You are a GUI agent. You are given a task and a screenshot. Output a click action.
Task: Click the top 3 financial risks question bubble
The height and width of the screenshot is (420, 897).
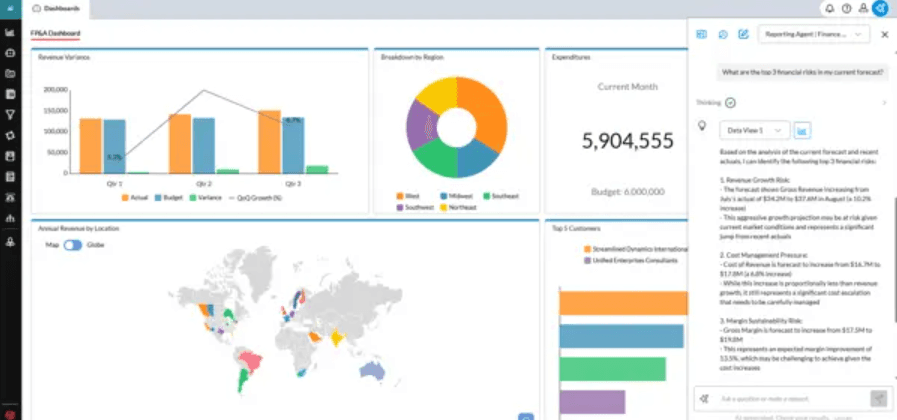[802, 72]
